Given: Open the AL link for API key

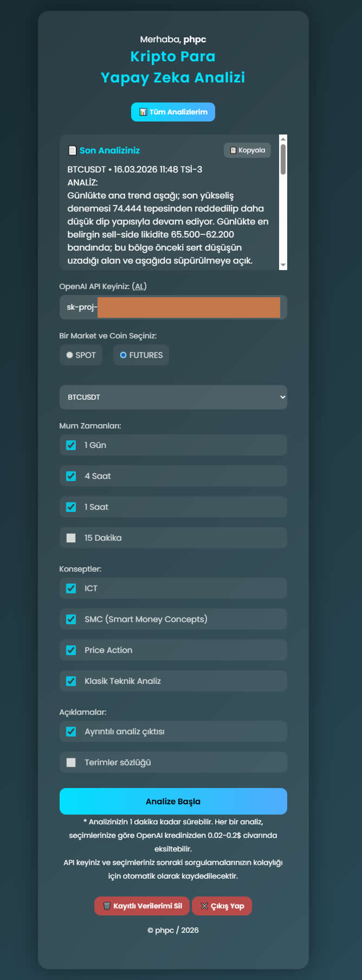Looking at the screenshot, I should coord(139,286).
